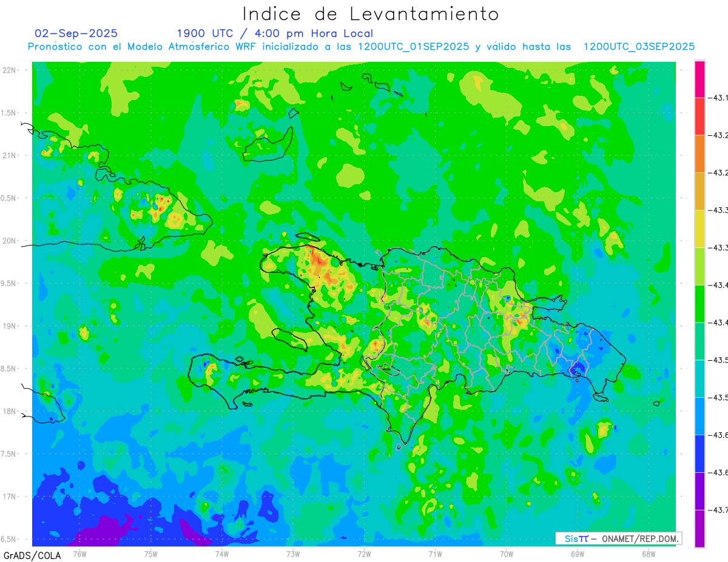Click the "74W" longitude label
The image size is (728, 562).
tap(222, 554)
